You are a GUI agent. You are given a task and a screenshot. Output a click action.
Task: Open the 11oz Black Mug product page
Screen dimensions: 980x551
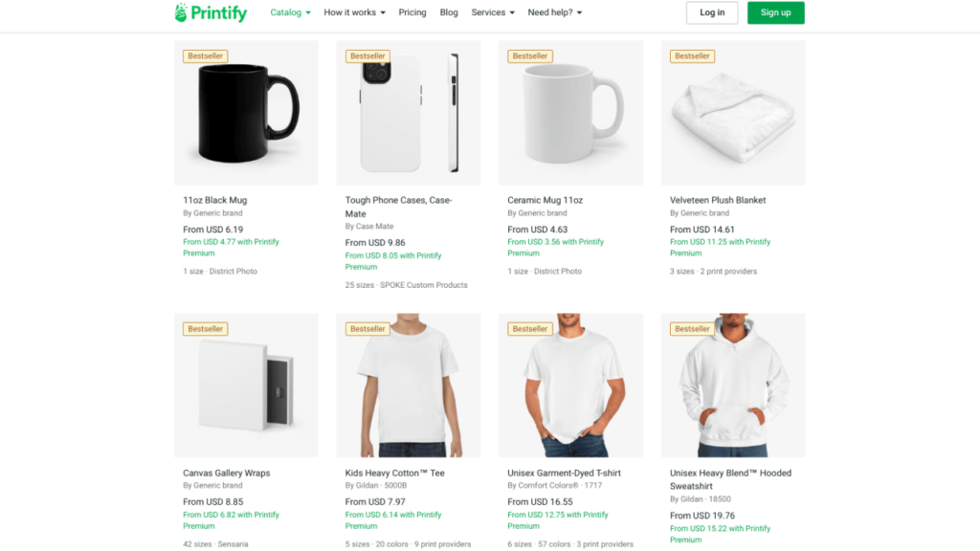click(x=215, y=200)
